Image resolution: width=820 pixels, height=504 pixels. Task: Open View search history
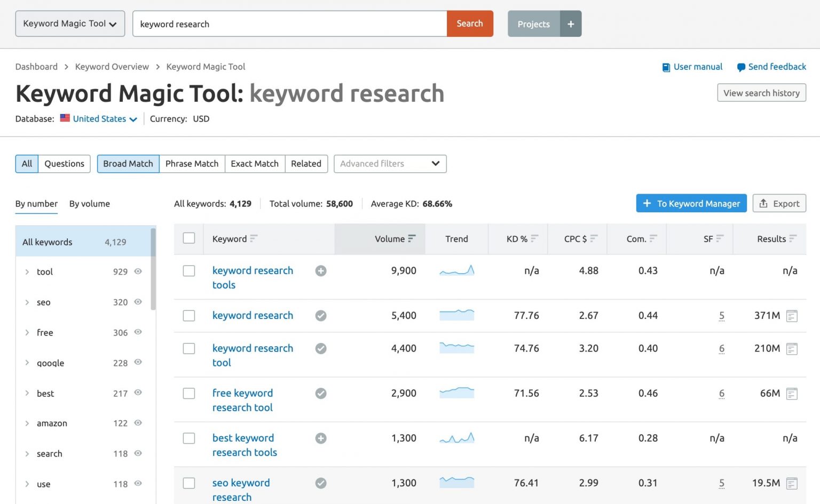click(x=761, y=92)
